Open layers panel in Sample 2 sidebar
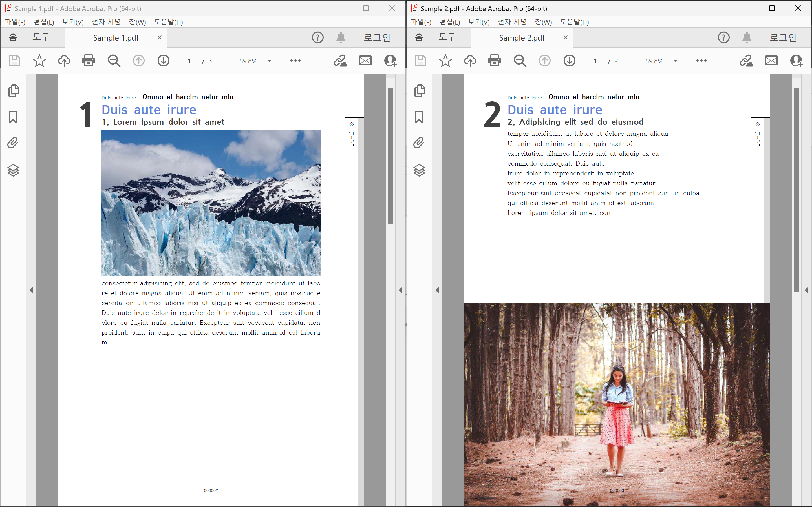This screenshot has height=507, width=812. click(x=419, y=170)
